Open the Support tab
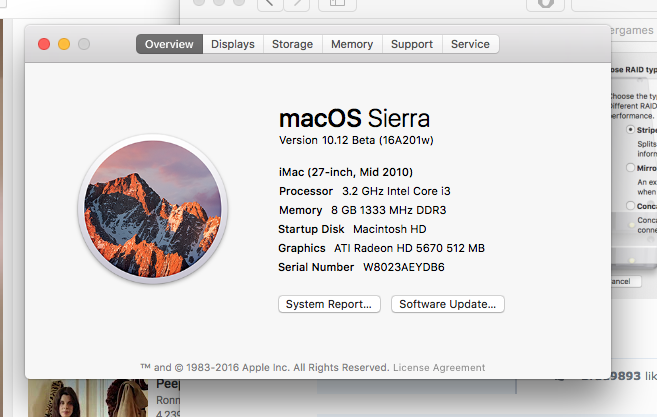The image size is (657, 417). click(412, 44)
